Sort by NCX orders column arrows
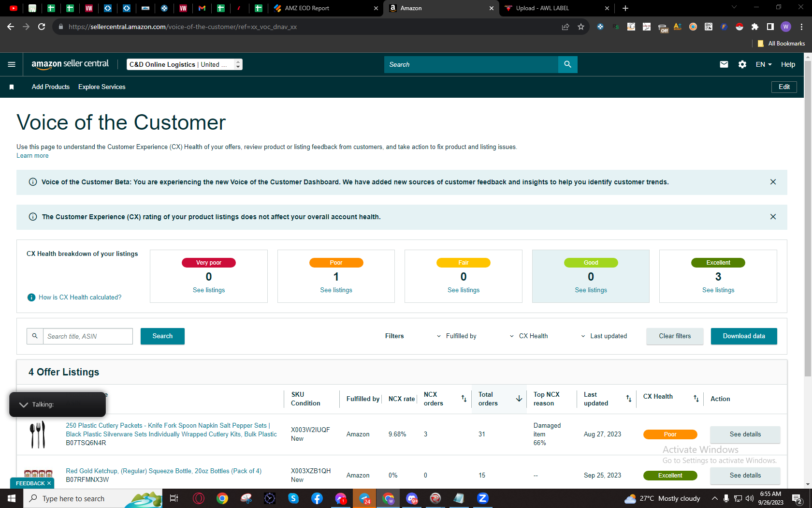Viewport: 812px width, 508px height. [x=464, y=399]
